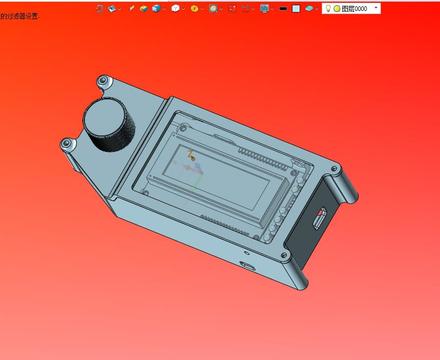Image resolution: width=440 pixels, height=360 pixels.
Task: Click the yellow circle toolbar icon
Action: 194,9
